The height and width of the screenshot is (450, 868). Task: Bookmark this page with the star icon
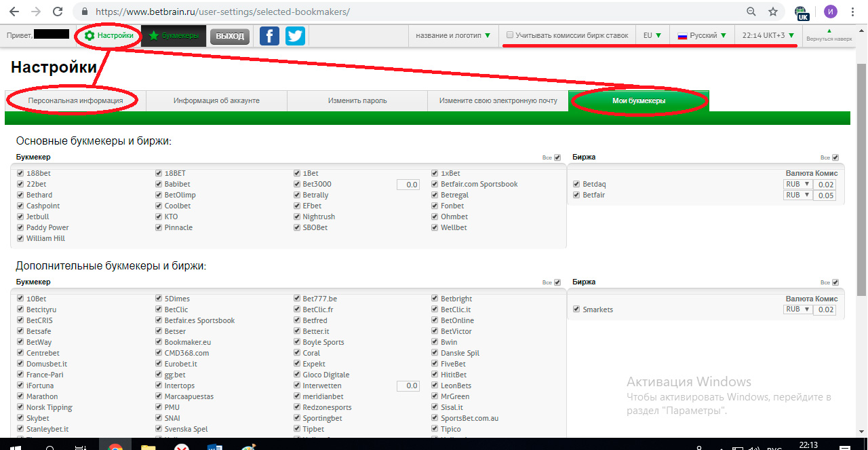coord(773,12)
